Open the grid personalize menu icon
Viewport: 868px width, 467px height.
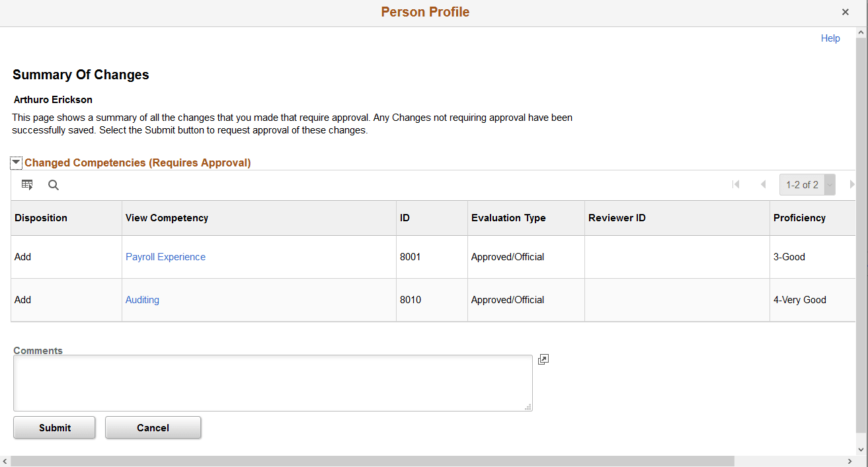27,185
